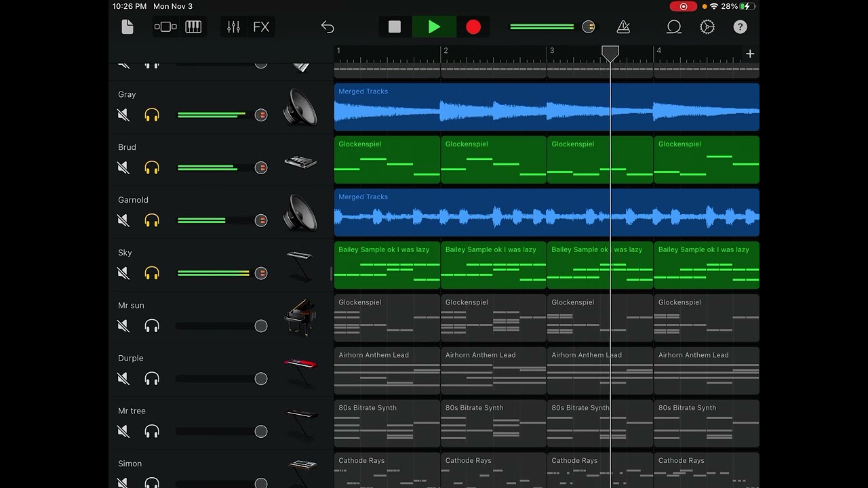This screenshot has width=868, height=488.
Task: Solo the Mr tree track
Action: (x=152, y=431)
